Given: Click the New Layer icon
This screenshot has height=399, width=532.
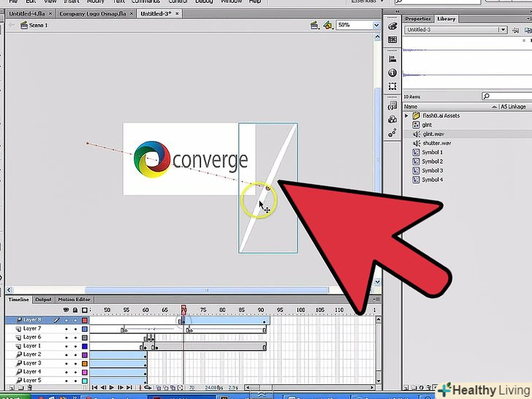Looking at the screenshot, I should [x=12, y=387].
